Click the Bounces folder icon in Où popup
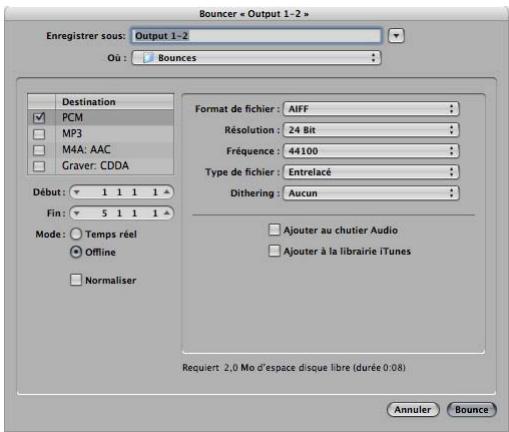This screenshot has width=509, height=432. 148,58
